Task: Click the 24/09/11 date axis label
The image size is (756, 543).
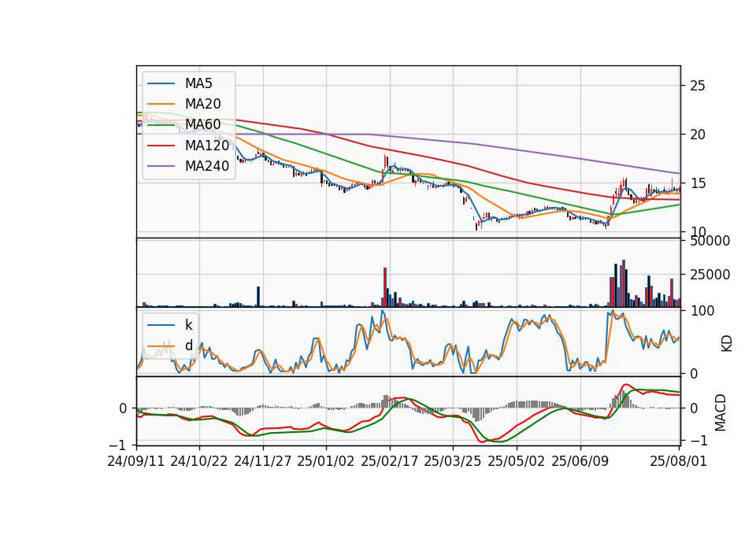Action: coord(136,461)
